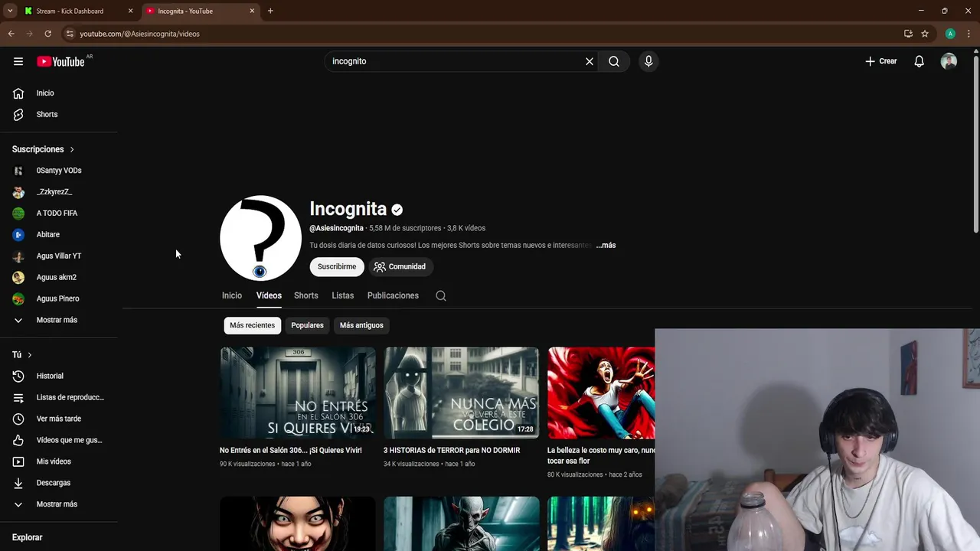
Task: Open the Aguus akm2 subscription avatar
Action: pyautogui.click(x=18, y=278)
